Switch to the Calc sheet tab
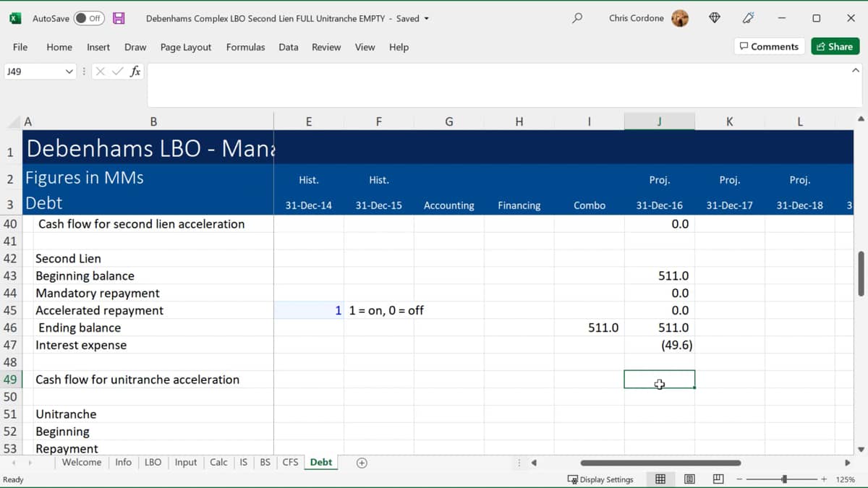 pyautogui.click(x=218, y=462)
